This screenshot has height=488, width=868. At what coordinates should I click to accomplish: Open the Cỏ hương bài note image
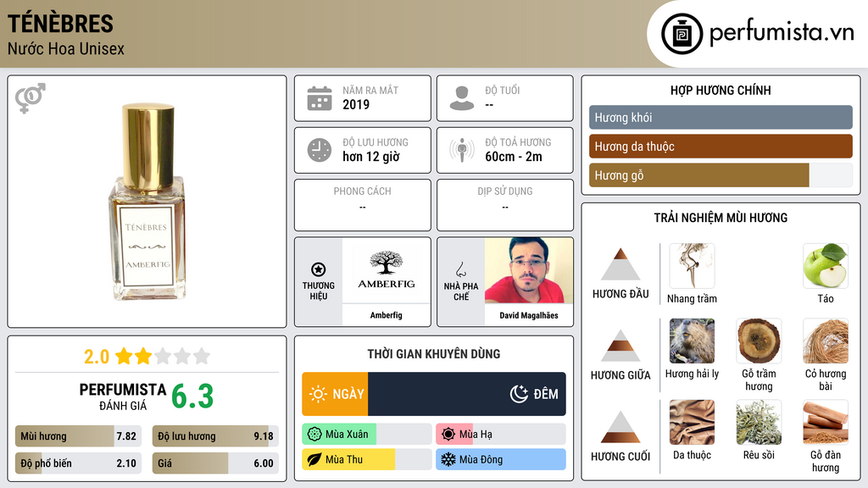(x=826, y=341)
